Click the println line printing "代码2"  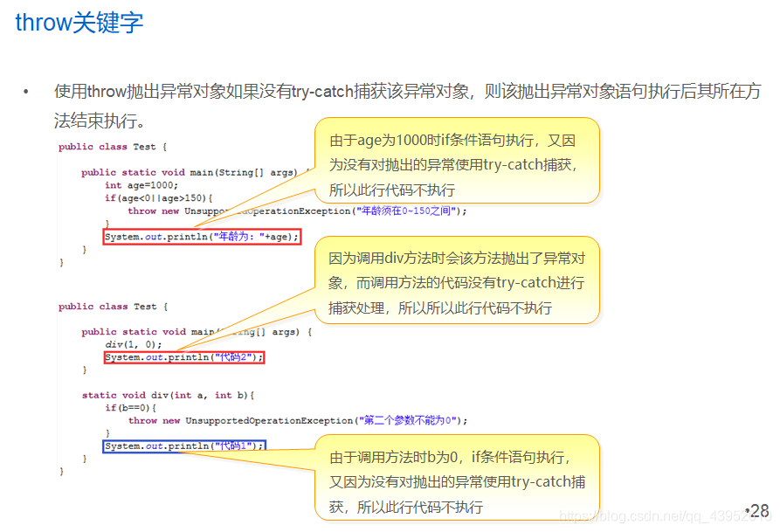(184, 357)
